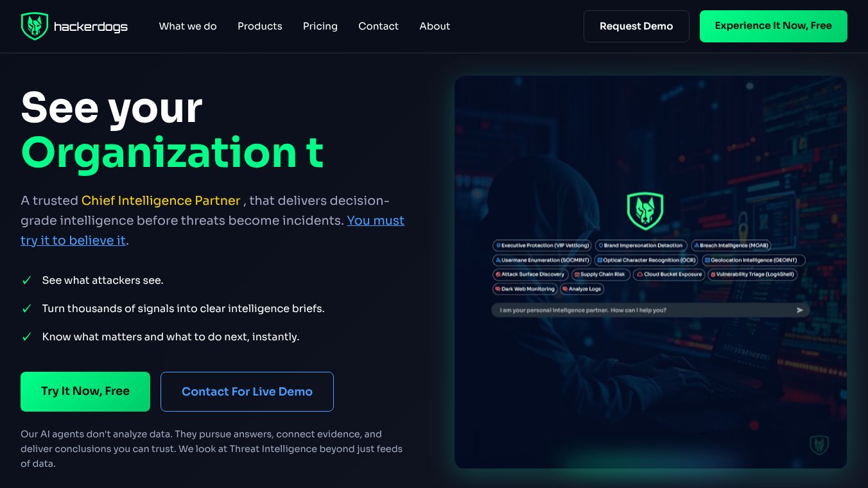Follow the You must try it link
The width and height of the screenshot is (868, 488).
(x=376, y=220)
